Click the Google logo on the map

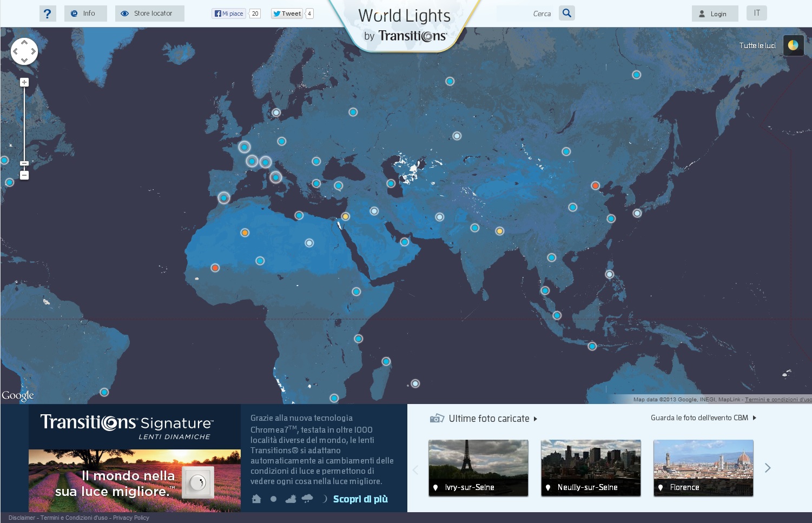click(x=18, y=395)
